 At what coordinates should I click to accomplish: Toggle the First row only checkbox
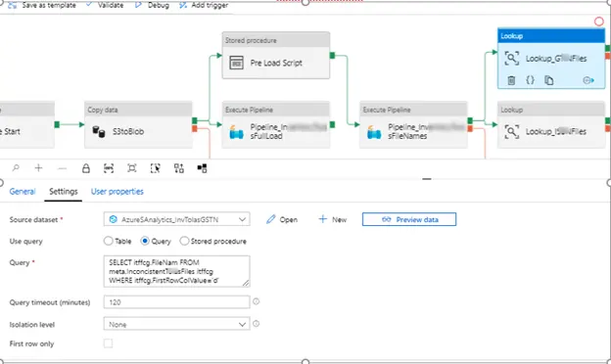[109, 343]
